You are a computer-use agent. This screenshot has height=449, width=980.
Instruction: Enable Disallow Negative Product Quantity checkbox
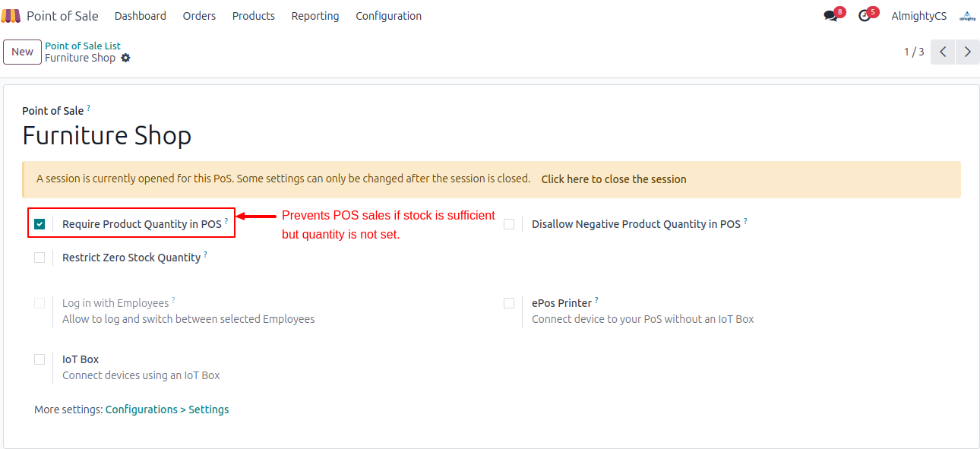coord(509,224)
